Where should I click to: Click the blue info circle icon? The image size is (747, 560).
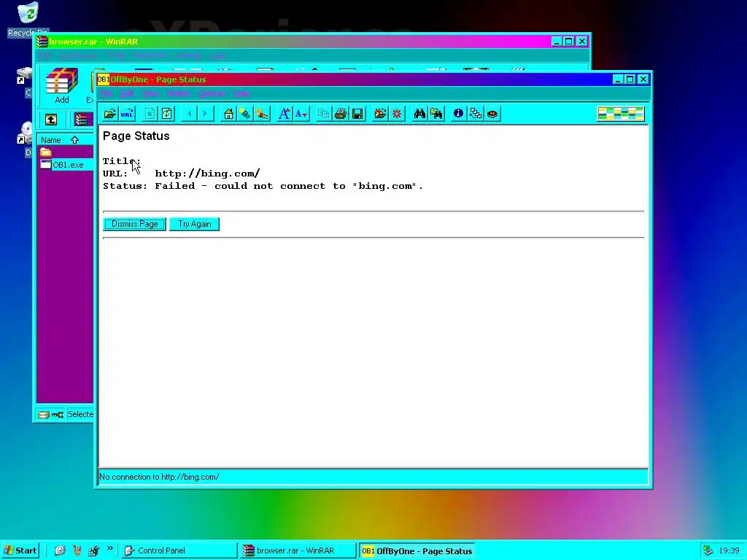tap(458, 114)
